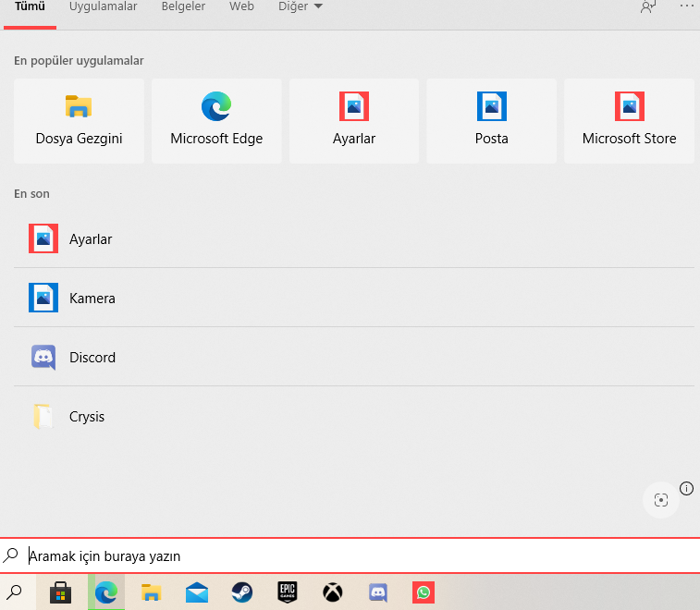
Task: Open the Ayarlar tile in popular apps
Action: coord(354,120)
